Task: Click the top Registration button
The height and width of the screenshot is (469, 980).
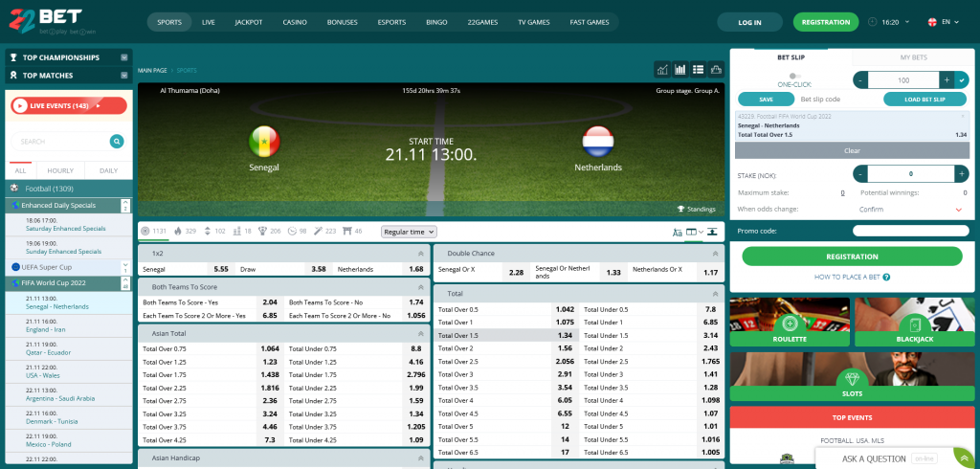Action: [x=826, y=22]
